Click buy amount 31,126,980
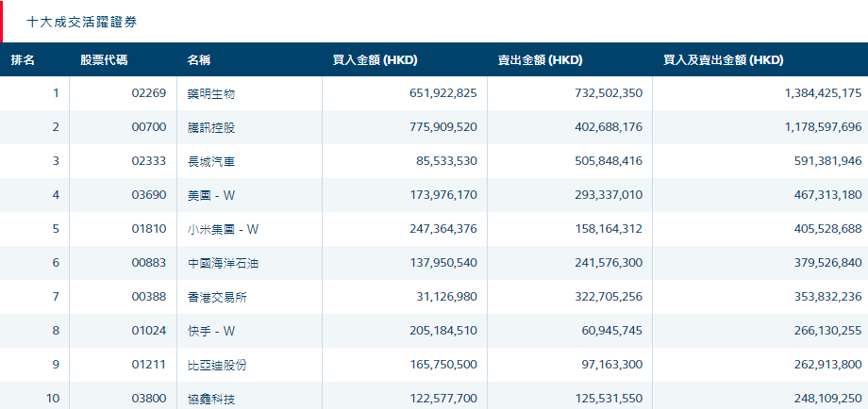The image size is (868, 409). pyautogui.click(x=446, y=296)
